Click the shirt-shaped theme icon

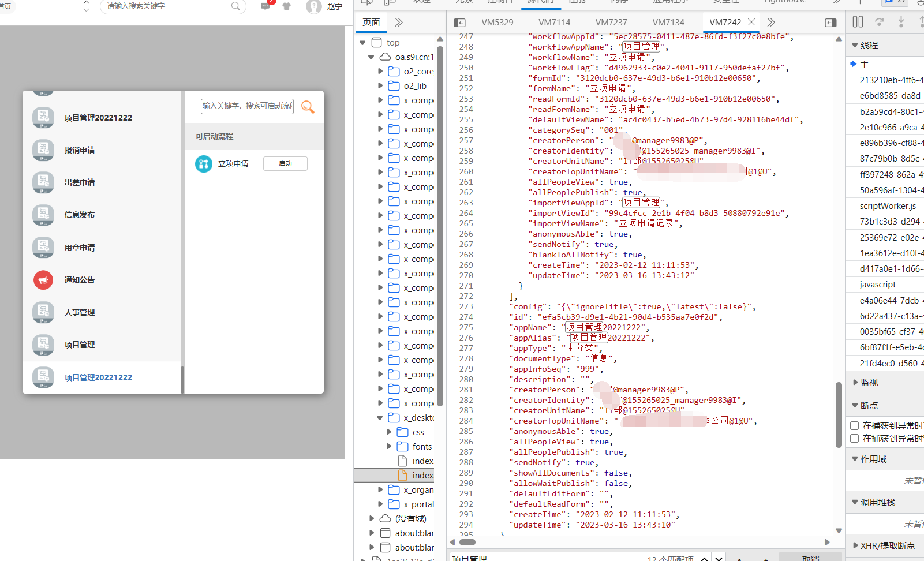[x=287, y=6]
